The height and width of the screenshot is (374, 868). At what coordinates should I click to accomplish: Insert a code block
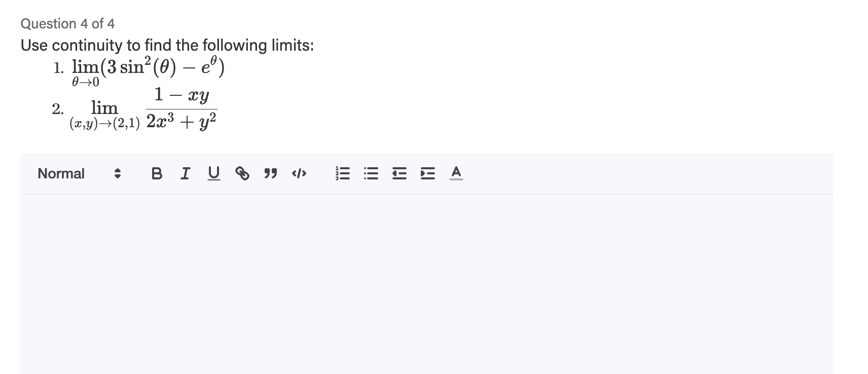298,174
